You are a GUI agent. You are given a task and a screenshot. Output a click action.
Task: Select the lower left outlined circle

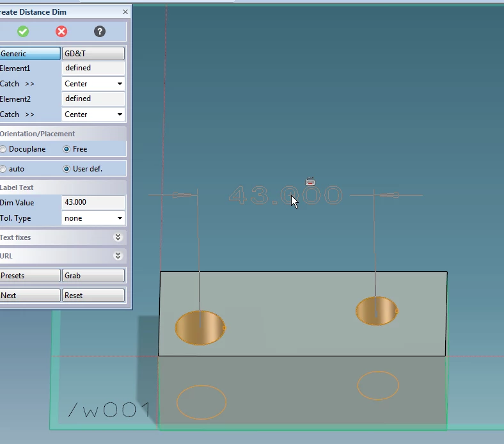coord(201,402)
